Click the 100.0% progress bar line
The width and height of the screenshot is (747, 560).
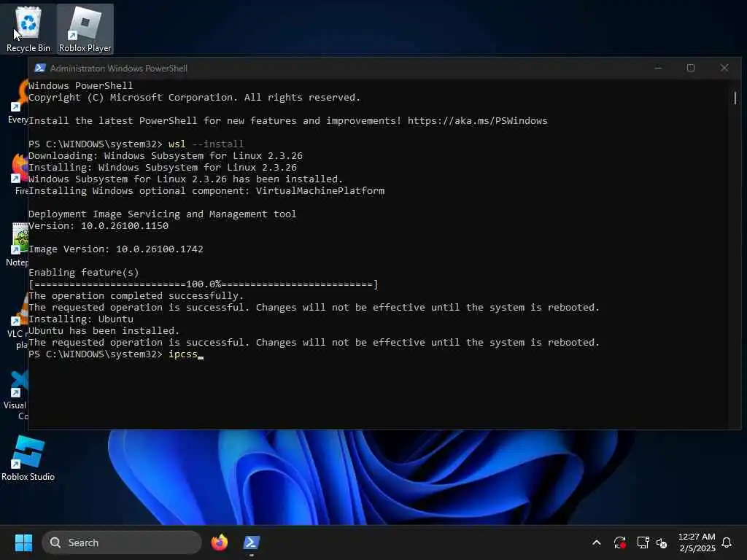coord(204,284)
